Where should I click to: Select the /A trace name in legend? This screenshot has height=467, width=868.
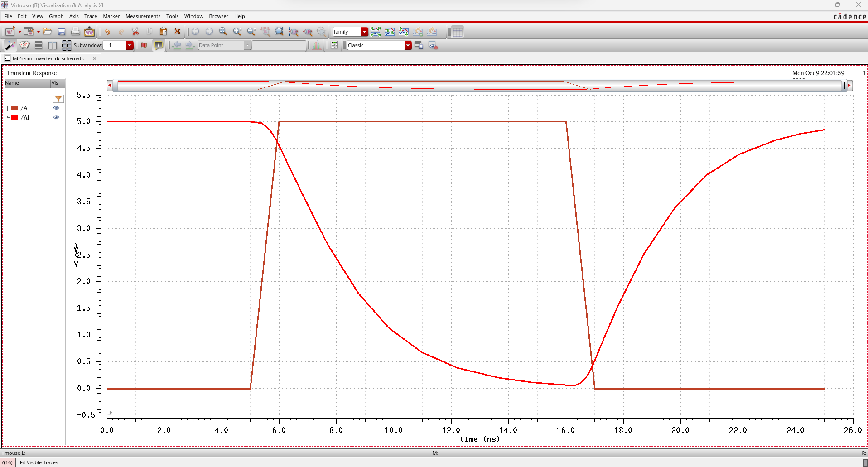point(24,108)
